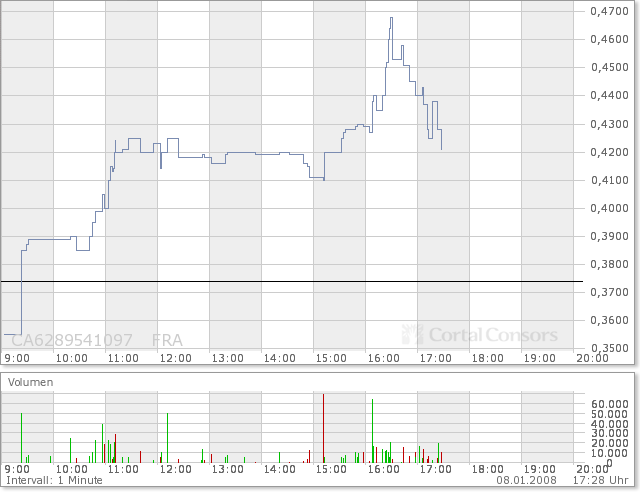Click the 17:28 Uhr timestamp
This screenshot has width=640, height=492.
click(x=600, y=480)
